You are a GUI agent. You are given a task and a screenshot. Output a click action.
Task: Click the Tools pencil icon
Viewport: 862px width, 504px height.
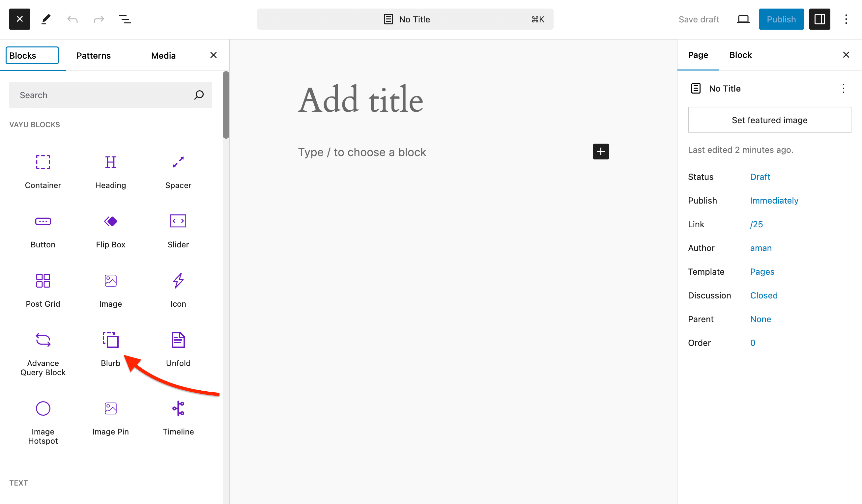click(x=46, y=19)
